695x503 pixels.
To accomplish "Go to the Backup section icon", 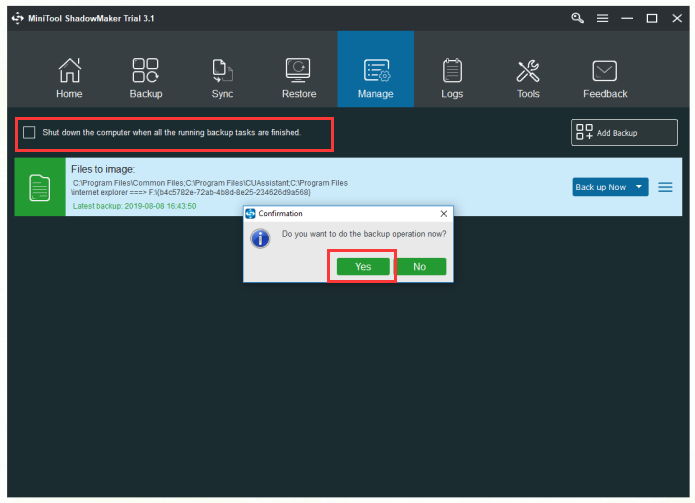I will tap(145, 72).
